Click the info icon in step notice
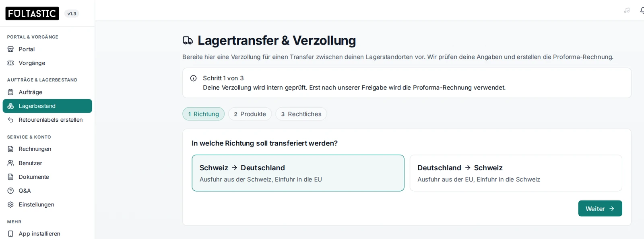The width and height of the screenshot is (644, 239). pos(193,78)
